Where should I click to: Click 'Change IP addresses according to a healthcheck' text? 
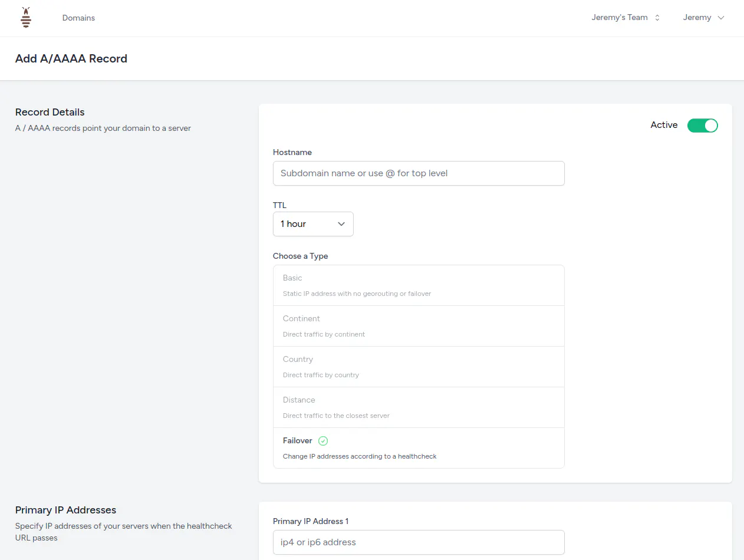pos(360,456)
